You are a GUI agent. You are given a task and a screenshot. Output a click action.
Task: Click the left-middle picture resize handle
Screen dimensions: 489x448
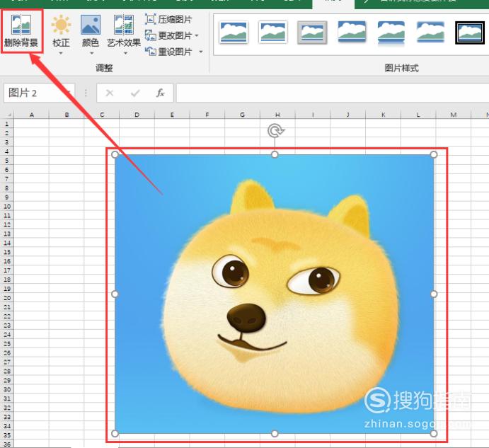coord(115,294)
